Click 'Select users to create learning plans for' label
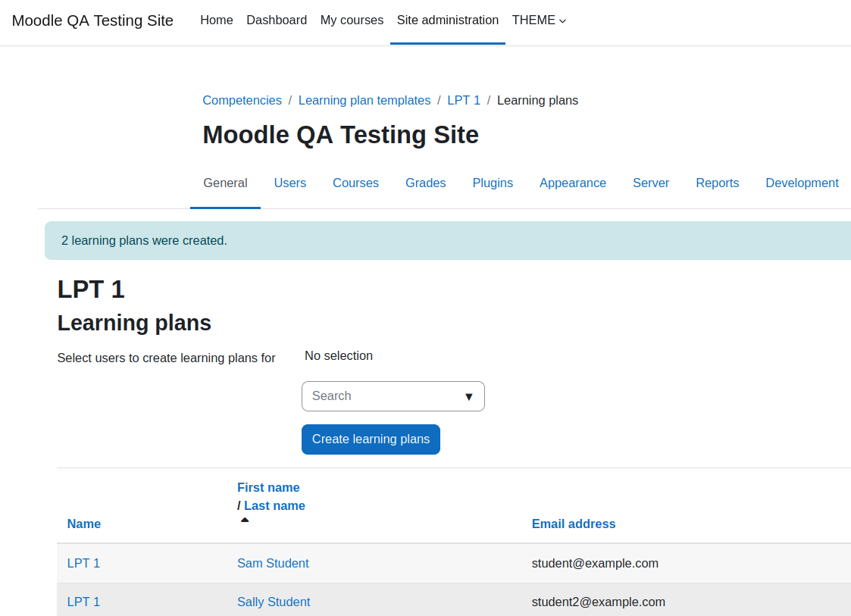Screen dimensions: 851x616 tap(167, 358)
